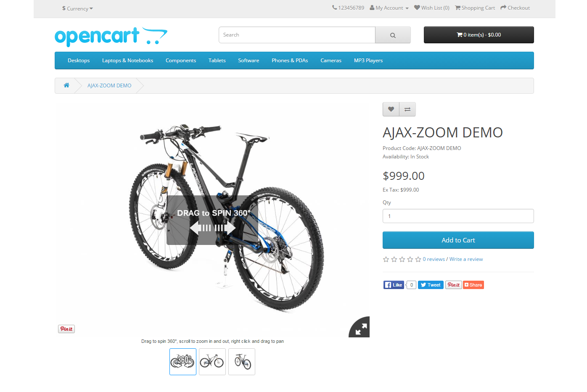Go to home via breadcrumb house icon

pos(66,85)
